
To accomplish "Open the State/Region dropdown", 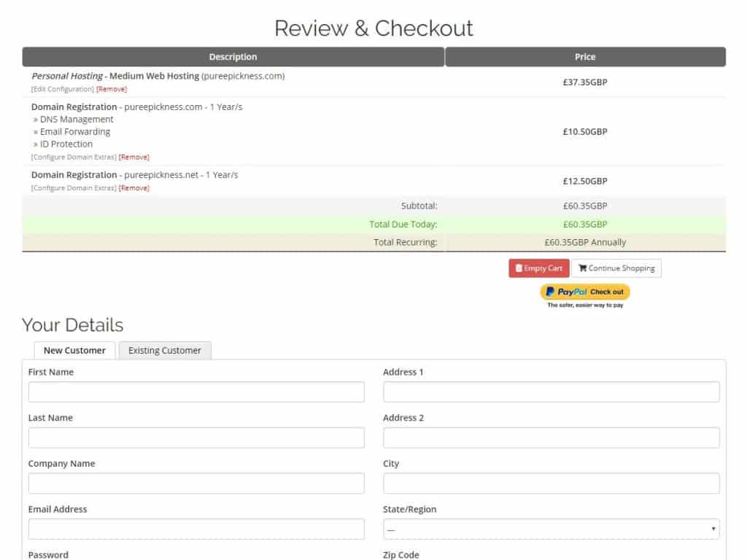I will [551, 529].
